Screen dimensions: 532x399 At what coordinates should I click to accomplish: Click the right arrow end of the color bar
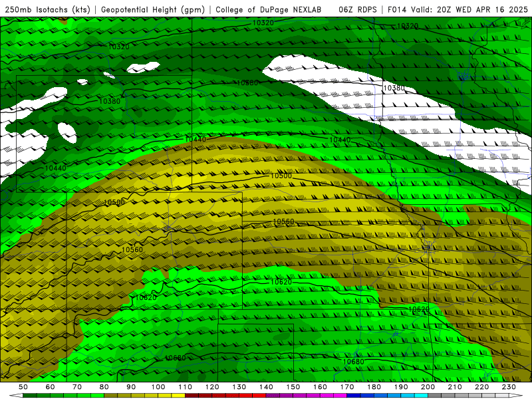[x=516, y=395]
